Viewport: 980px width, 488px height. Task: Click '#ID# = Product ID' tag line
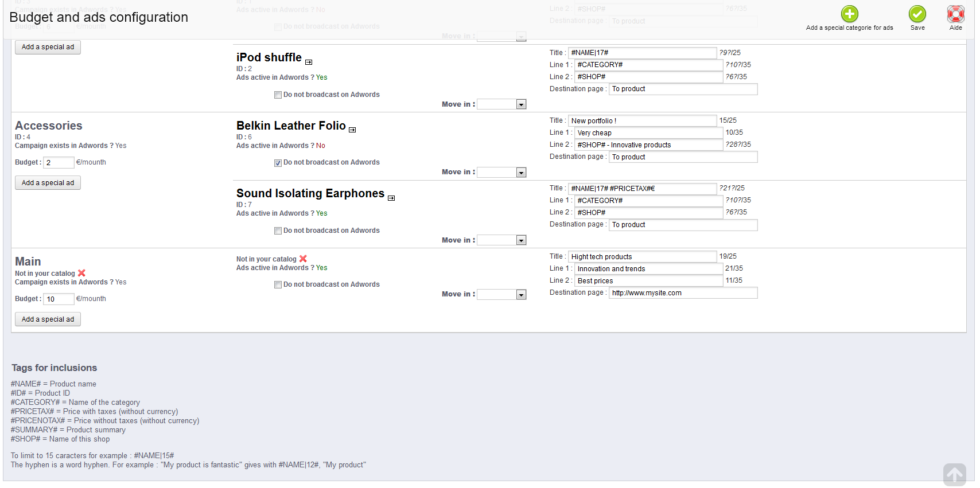click(40, 393)
